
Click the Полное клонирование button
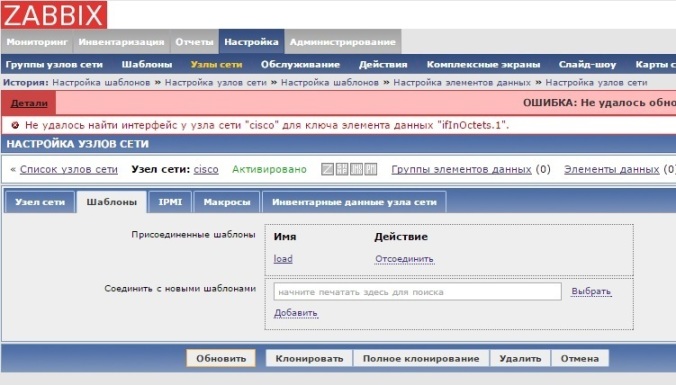[421, 358]
